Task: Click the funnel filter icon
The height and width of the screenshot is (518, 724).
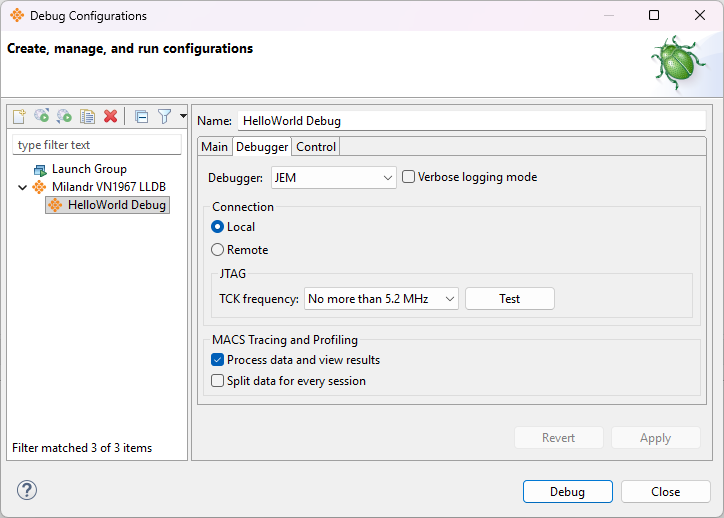Action: tap(165, 117)
